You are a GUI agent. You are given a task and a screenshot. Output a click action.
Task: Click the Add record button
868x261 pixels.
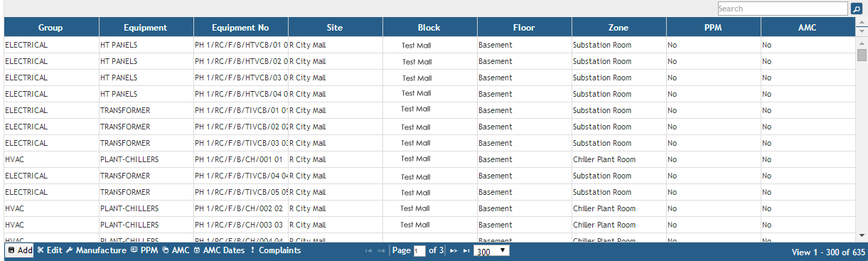[20, 250]
